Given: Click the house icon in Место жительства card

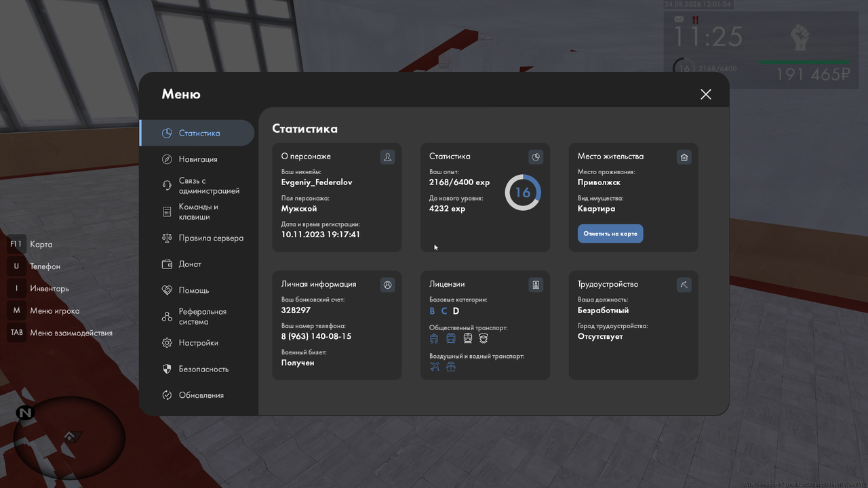Looking at the screenshot, I should (684, 157).
